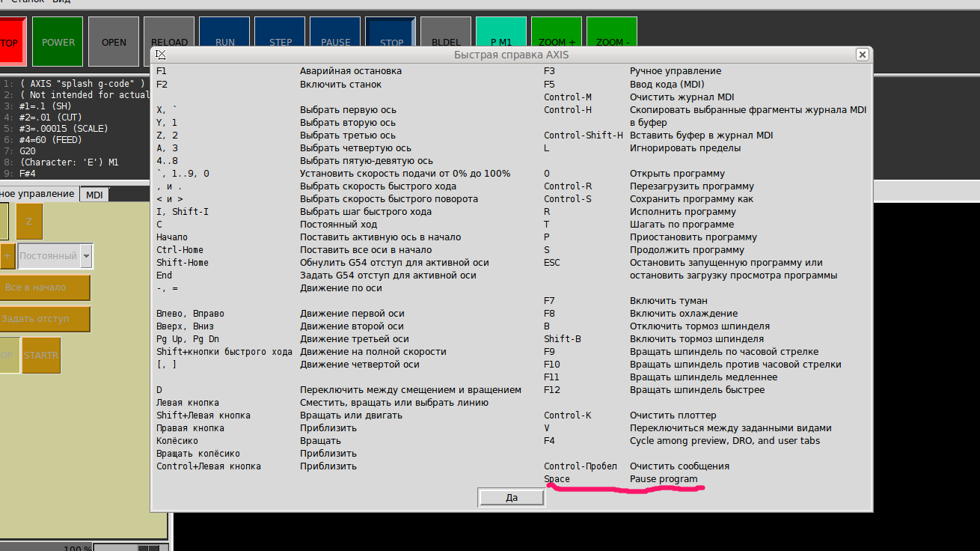Click the dialog title 'Быстрая справка AXIS'

pyautogui.click(x=511, y=55)
